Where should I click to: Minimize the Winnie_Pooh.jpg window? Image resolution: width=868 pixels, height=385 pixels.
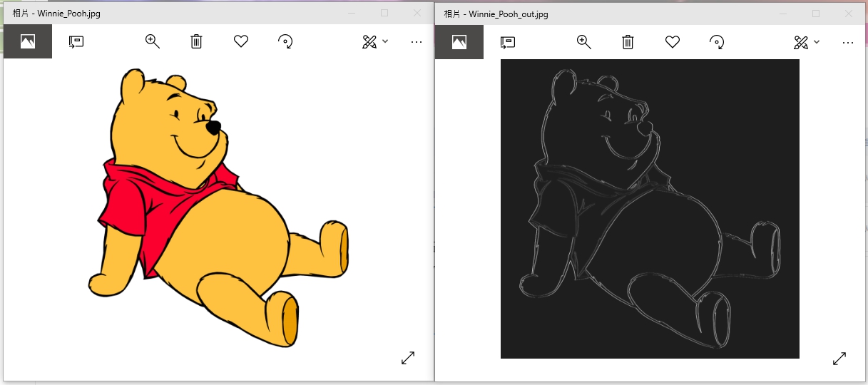tap(352, 13)
